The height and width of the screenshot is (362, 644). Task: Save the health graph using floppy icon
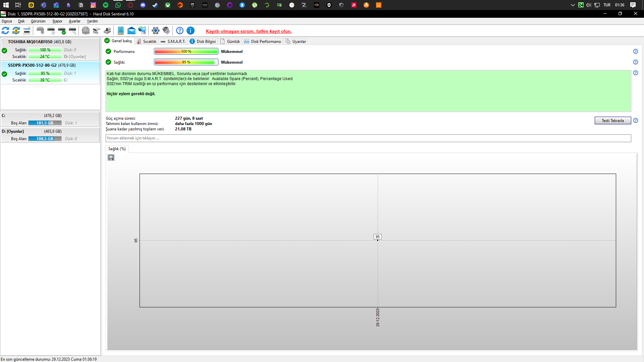[x=111, y=158]
